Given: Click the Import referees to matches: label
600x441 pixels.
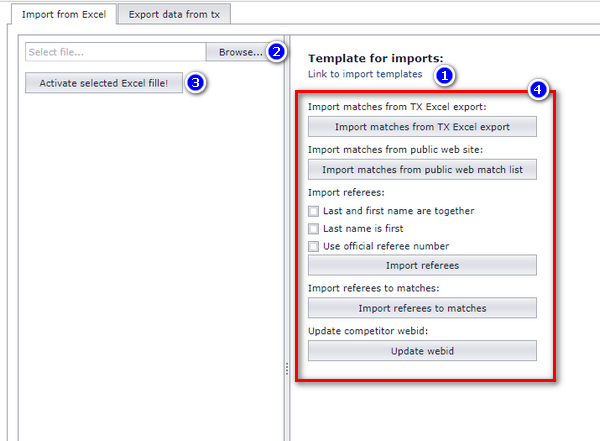Looking at the screenshot, I should [x=374, y=288].
